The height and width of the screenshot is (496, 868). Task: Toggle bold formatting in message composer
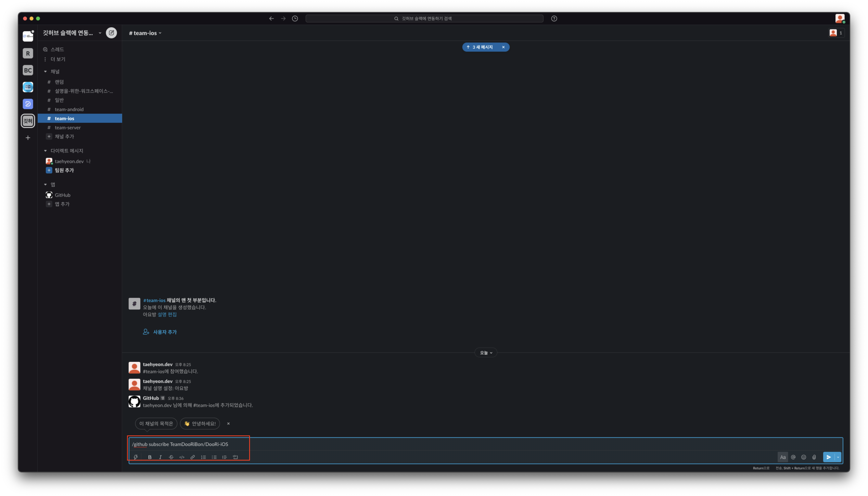click(x=150, y=457)
